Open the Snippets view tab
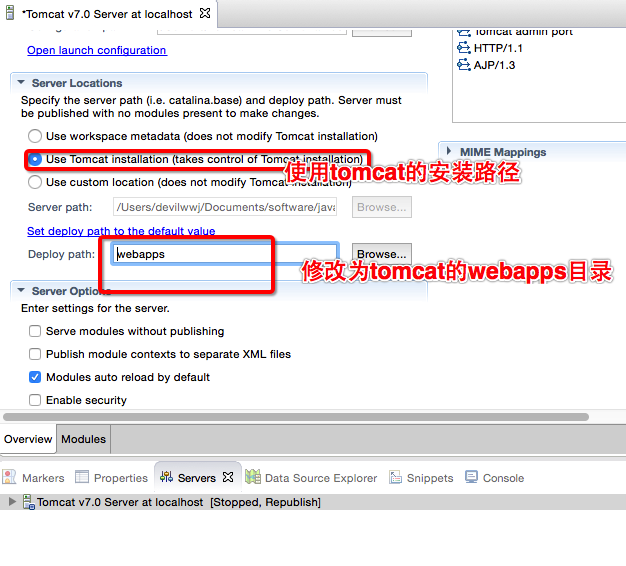This screenshot has height=566, width=626. (x=421, y=478)
